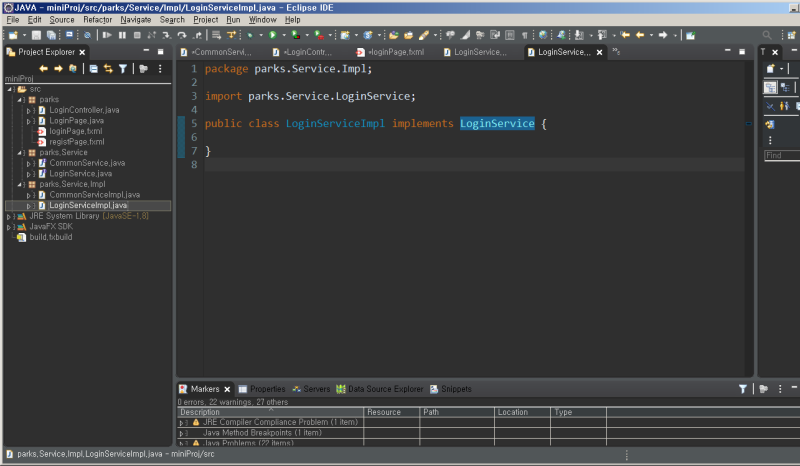The height and width of the screenshot is (466, 800).
Task: Click Collapse All in Project Explorer
Action: tap(93, 68)
